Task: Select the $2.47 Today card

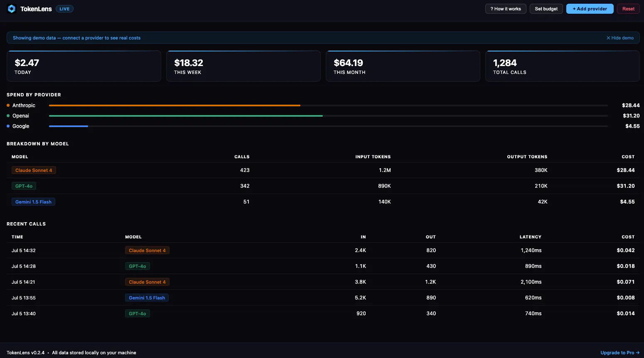Action: coord(84,66)
